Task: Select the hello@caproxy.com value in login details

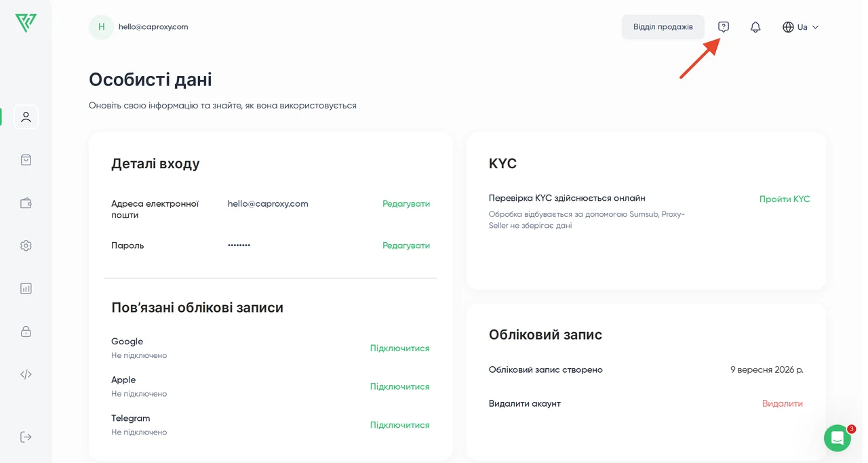Action: 268,203
